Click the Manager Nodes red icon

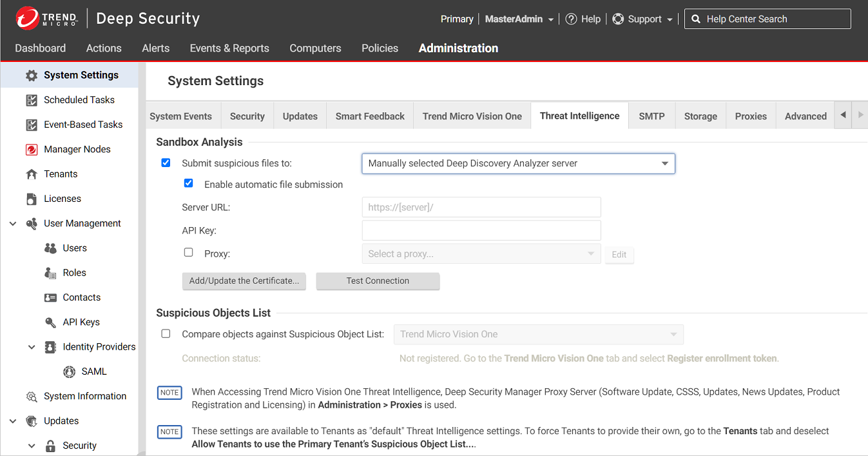tap(31, 150)
